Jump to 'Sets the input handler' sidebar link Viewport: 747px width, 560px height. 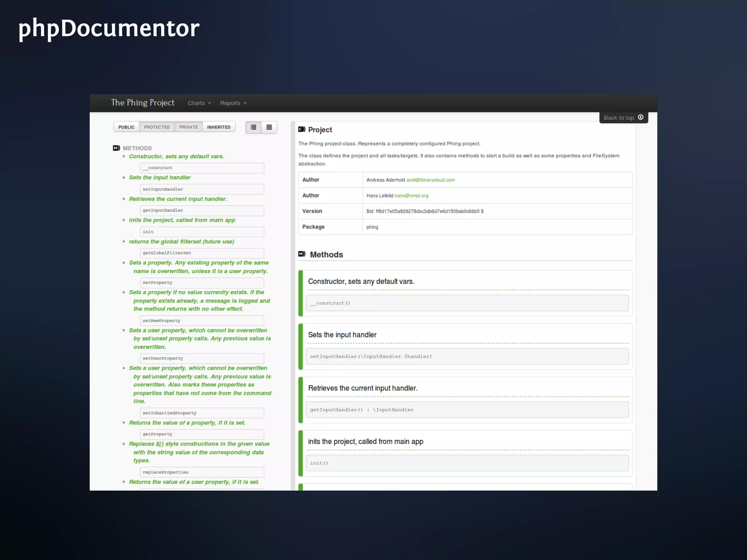(160, 178)
